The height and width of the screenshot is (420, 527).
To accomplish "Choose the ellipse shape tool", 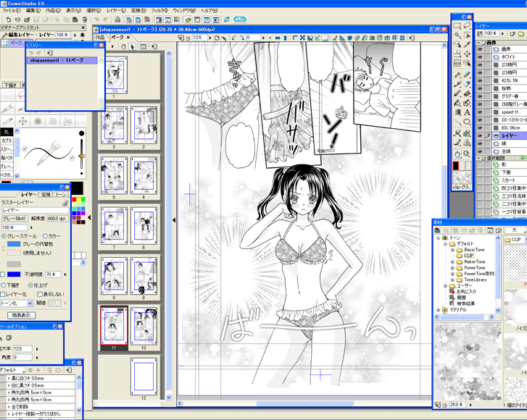I will 467,122.
